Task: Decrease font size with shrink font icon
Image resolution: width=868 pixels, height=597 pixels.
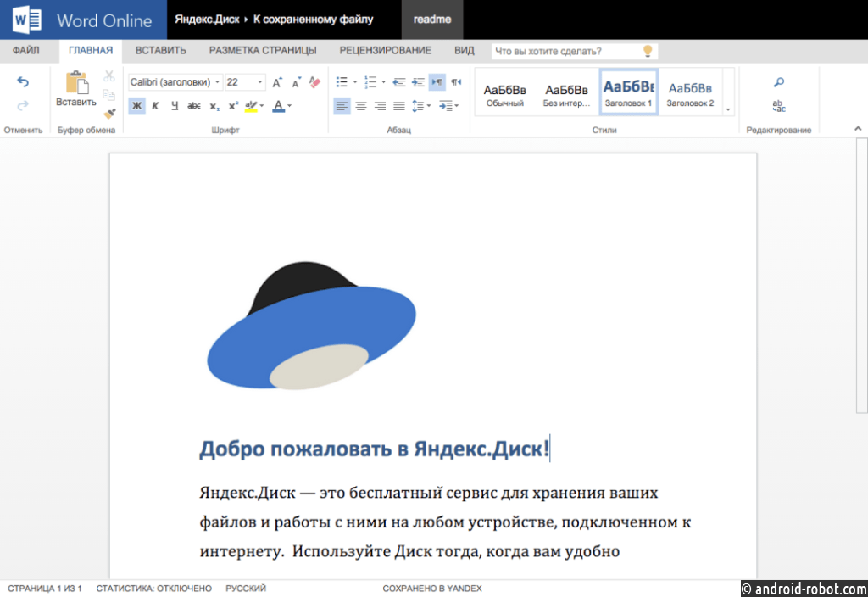Action: [296, 82]
